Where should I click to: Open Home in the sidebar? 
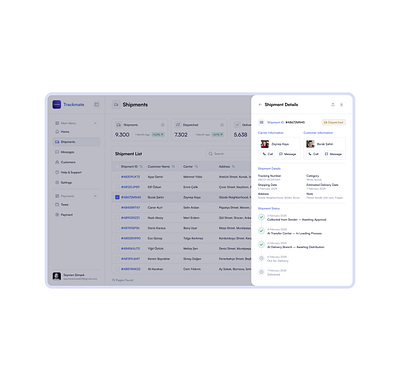pyautogui.click(x=76, y=132)
